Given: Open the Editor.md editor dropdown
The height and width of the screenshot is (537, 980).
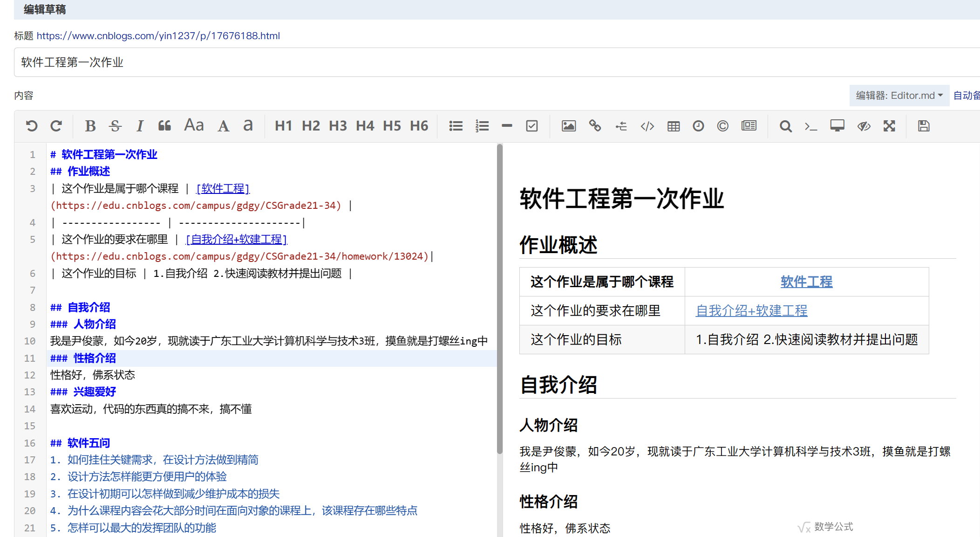Looking at the screenshot, I should click(899, 96).
